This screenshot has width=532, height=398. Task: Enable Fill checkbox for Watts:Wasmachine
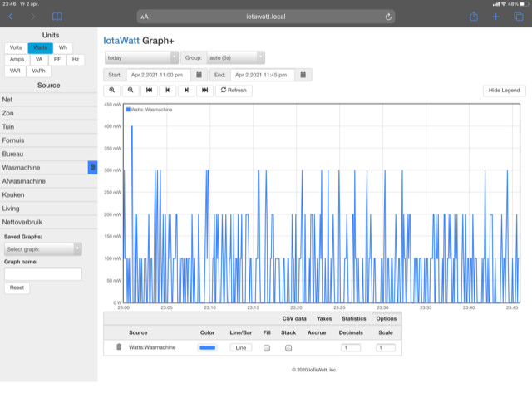tap(267, 348)
